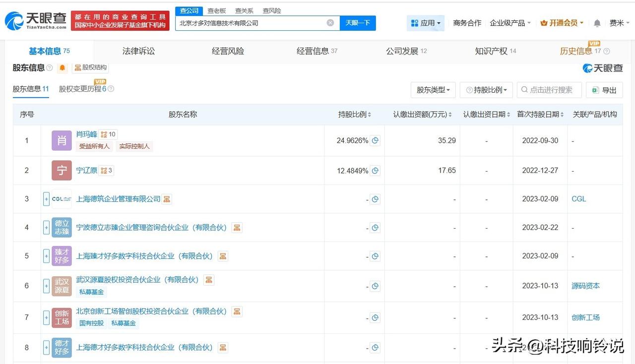Open the 肖玛峰 shareholder profile link
The image size is (635, 364).
click(87, 134)
